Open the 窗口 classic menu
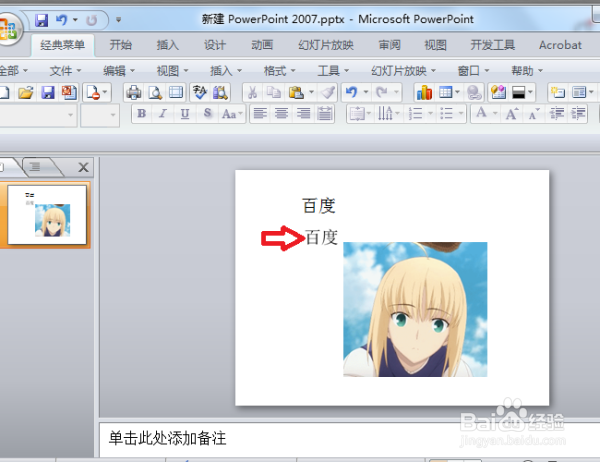Image resolution: width=600 pixels, height=462 pixels. point(473,71)
